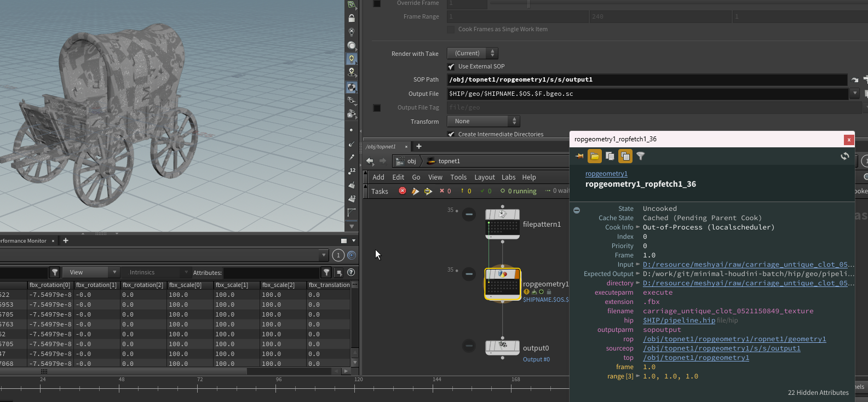Click the circled 1 icon in the spreadsheet pane
The image size is (868, 402).
click(338, 255)
